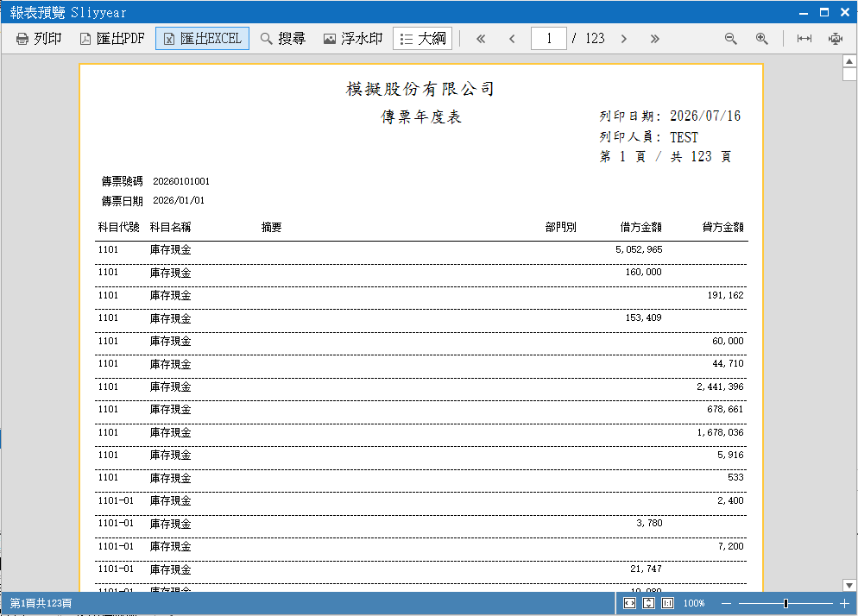The width and height of the screenshot is (858, 616).
Task: Click the credit amount 678,661
Action: click(x=726, y=409)
